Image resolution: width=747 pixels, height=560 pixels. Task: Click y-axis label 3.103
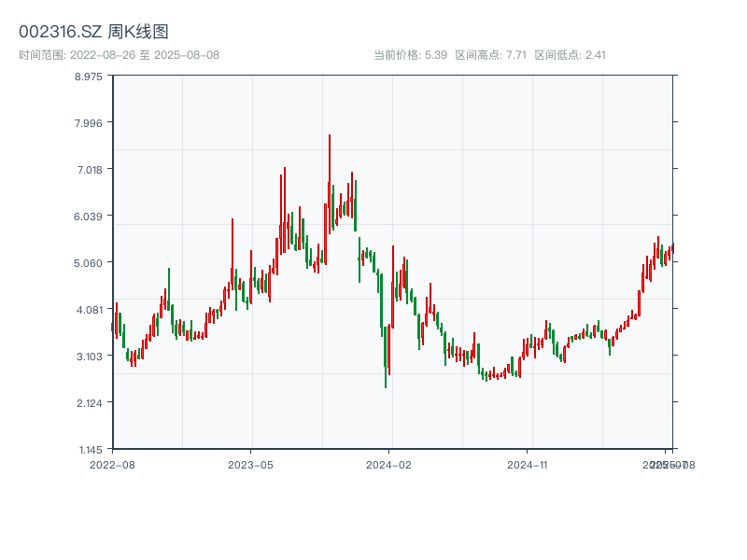coord(90,357)
